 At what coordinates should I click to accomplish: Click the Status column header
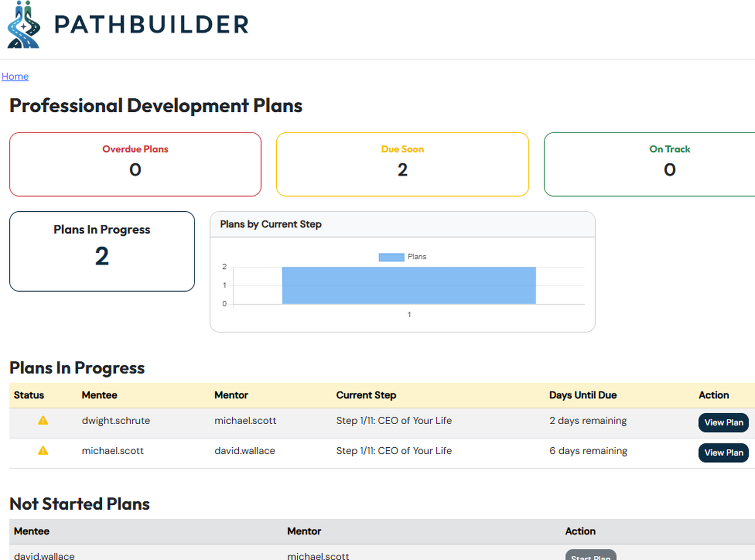(x=29, y=395)
